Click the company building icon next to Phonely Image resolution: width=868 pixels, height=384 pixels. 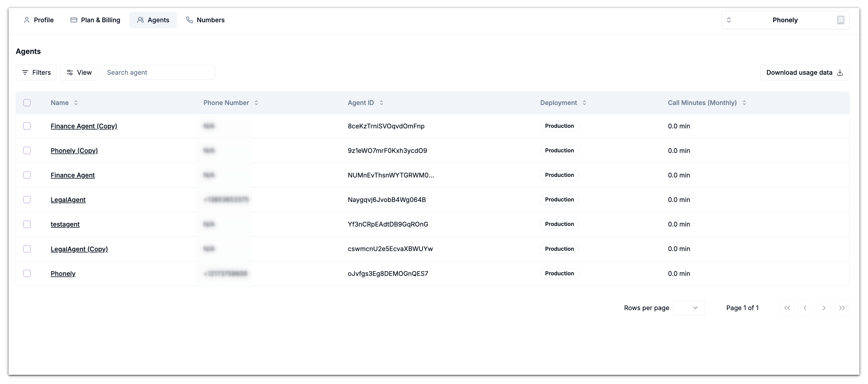click(x=841, y=20)
